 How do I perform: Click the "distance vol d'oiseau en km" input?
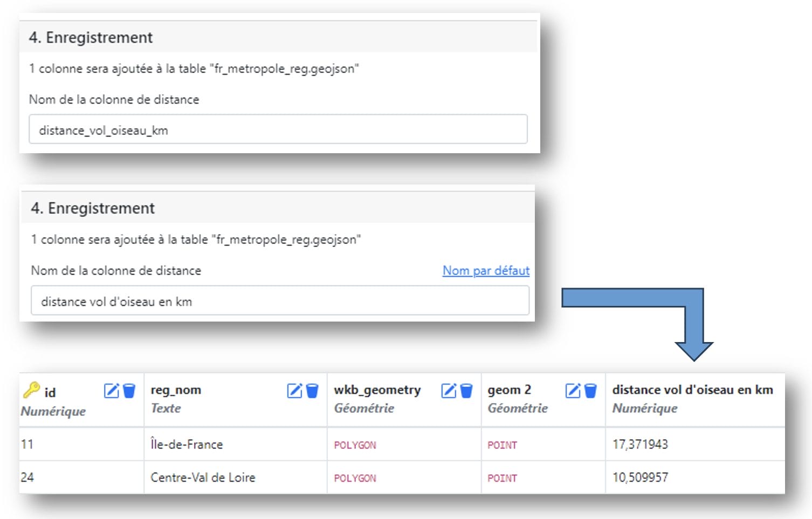[279, 301]
